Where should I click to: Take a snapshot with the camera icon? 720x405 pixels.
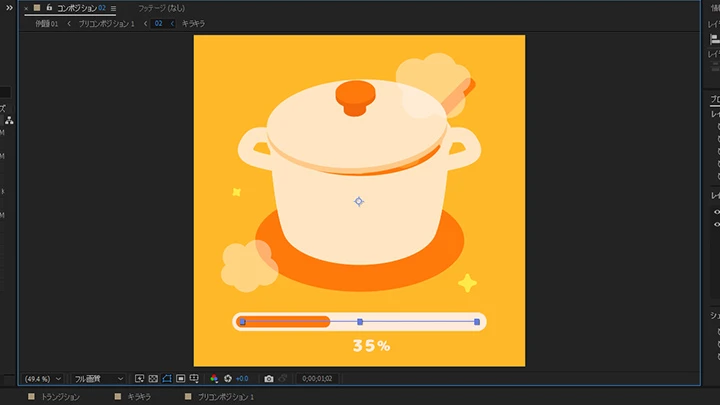(269, 379)
